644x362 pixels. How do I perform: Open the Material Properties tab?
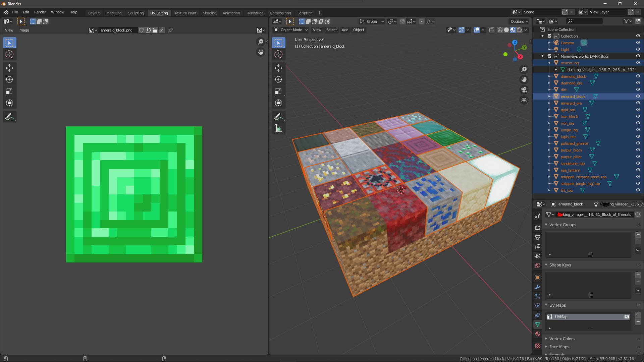pos(537,334)
